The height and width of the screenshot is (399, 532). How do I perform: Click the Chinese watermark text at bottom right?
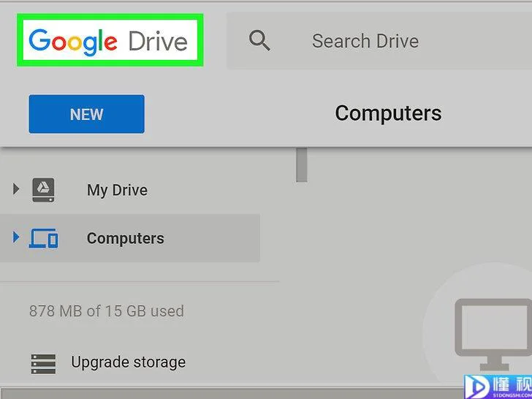[512, 385]
